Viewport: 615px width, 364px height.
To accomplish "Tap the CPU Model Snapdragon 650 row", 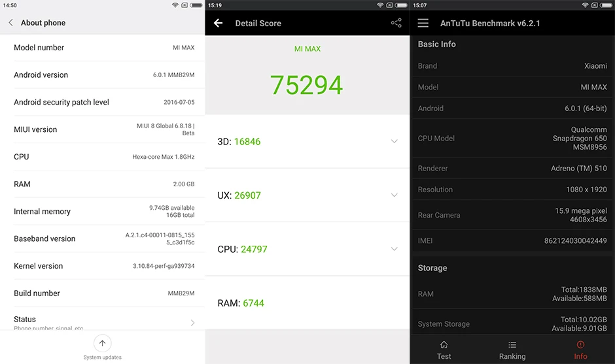I will [512, 139].
